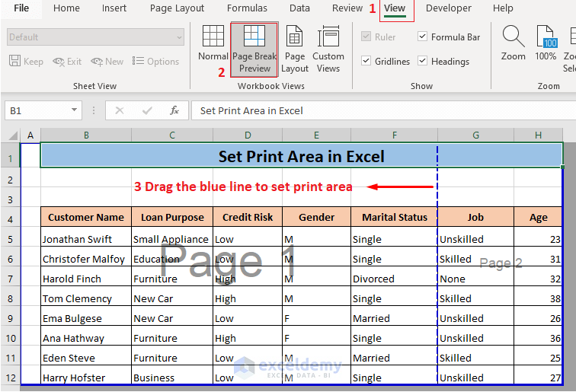Select cell containing Ema Bulgese
The image size is (576, 392).
86,316
